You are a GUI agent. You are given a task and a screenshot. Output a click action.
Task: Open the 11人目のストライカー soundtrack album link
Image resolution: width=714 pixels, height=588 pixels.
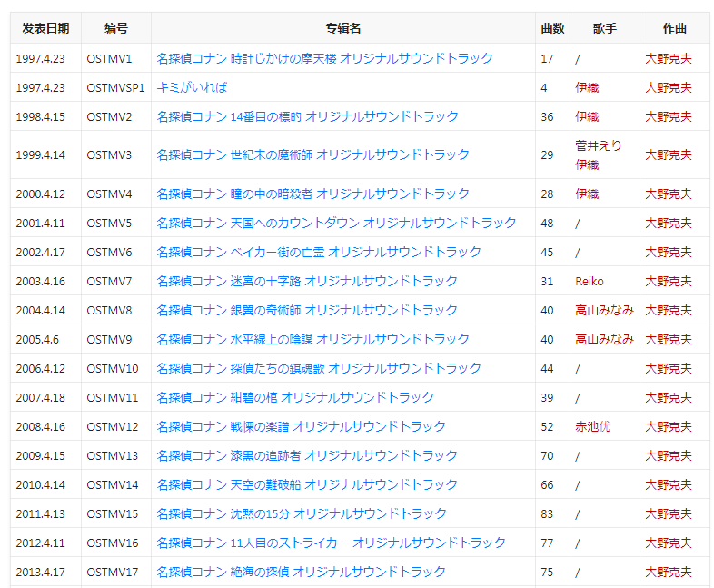[x=331, y=543]
